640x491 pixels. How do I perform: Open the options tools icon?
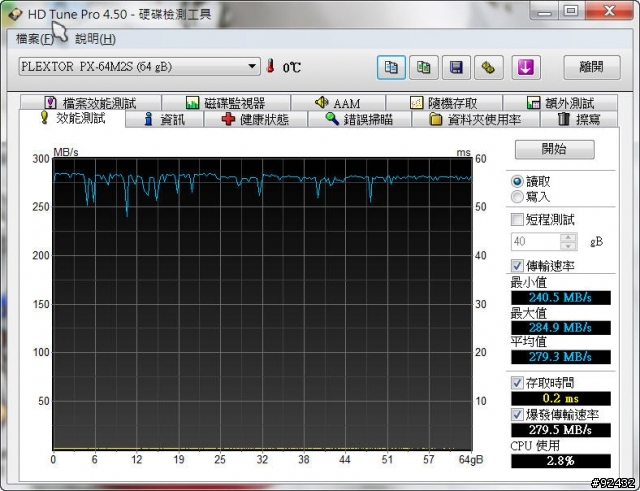[x=489, y=67]
